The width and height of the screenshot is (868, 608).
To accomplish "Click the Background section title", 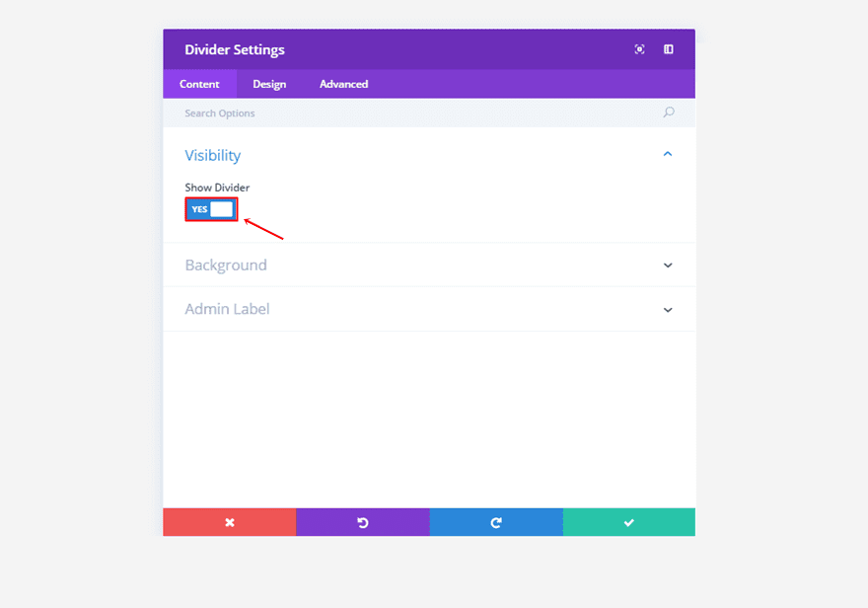I will click(x=226, y=266).
